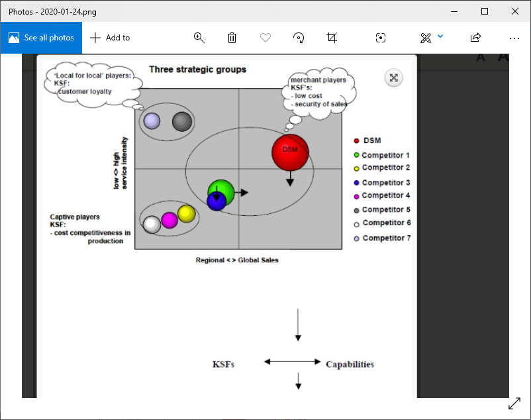Click the Competitor 3 blue legend marker
The height and width of the screenshot is (420, 531).
356,183
